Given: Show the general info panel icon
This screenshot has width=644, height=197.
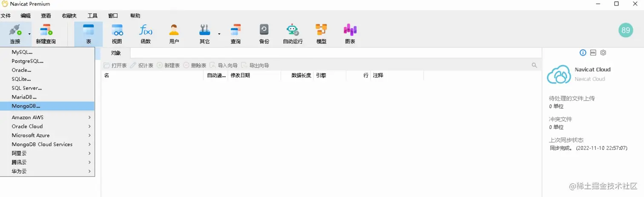Looking at the screenshot, I should [583, 53].
